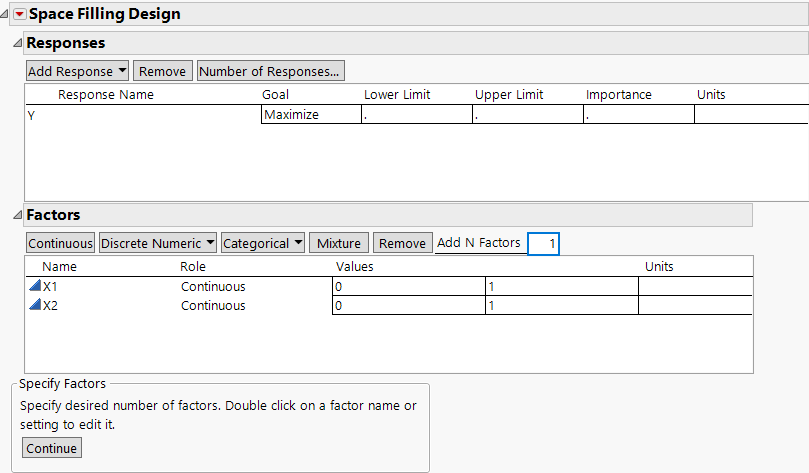Open the Categorical factor dropdown

263,243
